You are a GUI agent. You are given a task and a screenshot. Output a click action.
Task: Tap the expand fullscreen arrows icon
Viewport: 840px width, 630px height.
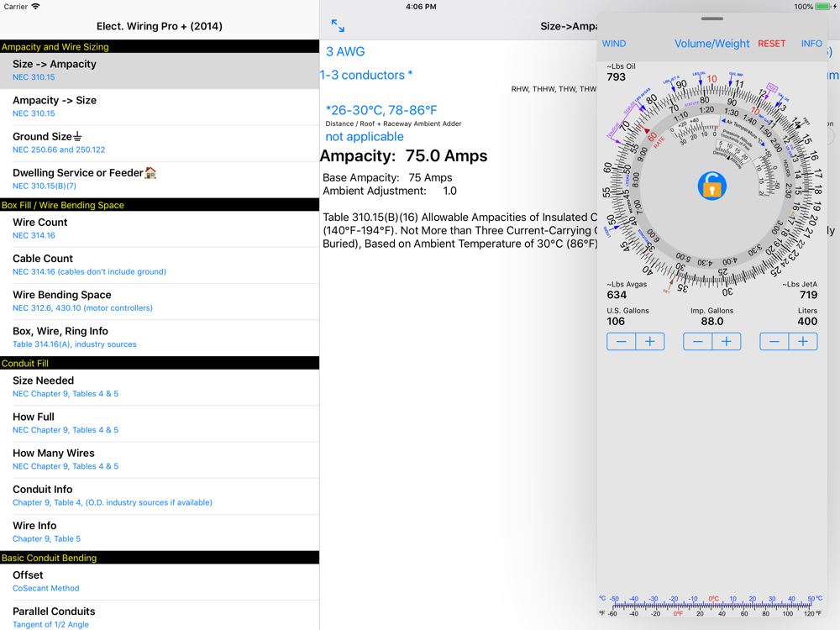click(338, 26)
